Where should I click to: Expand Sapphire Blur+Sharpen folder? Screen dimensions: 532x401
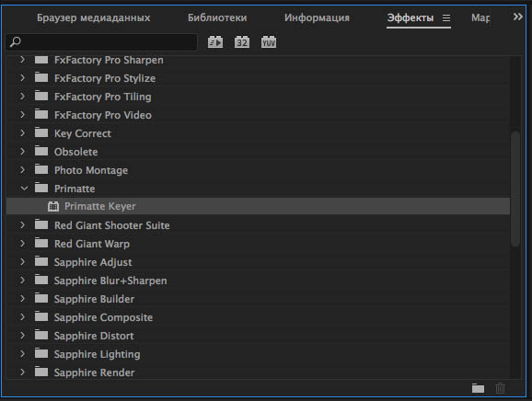pos(22,280)
